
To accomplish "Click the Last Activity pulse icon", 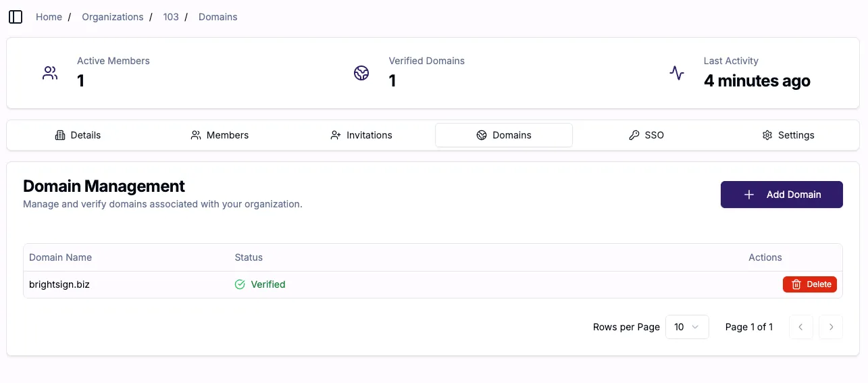I will 677,73.
